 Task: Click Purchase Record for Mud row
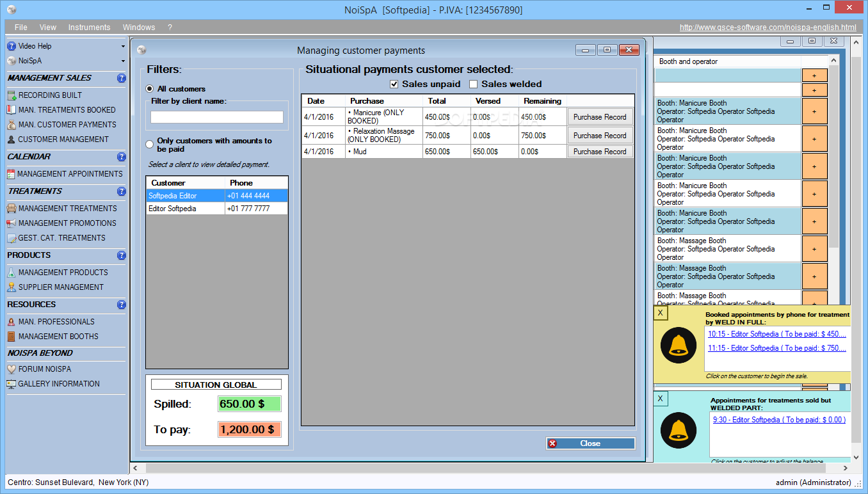(600, 152)
